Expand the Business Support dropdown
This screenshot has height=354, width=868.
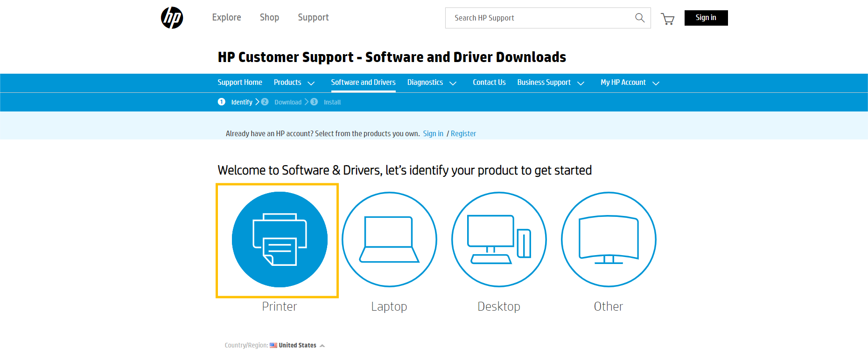tap(581, 83)
